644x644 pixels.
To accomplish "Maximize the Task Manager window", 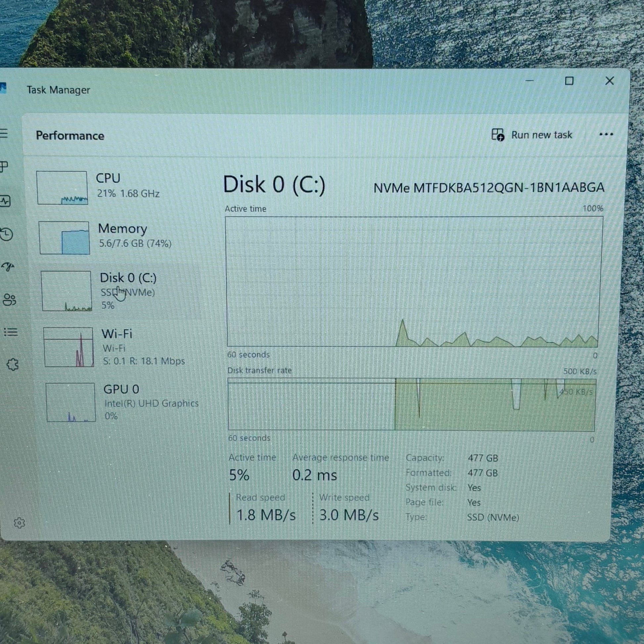I will (569, 81).
